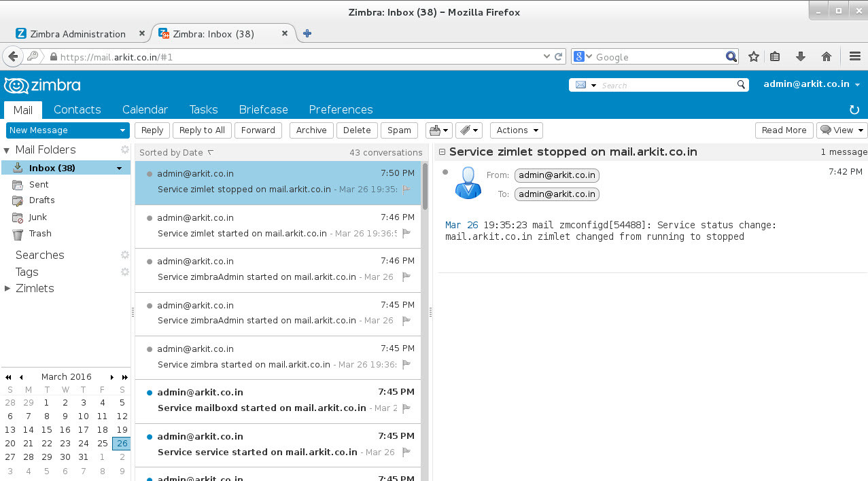868x481 pixels.
Task: Click the envelope icon beside the search field
Action: click(581, 85)
